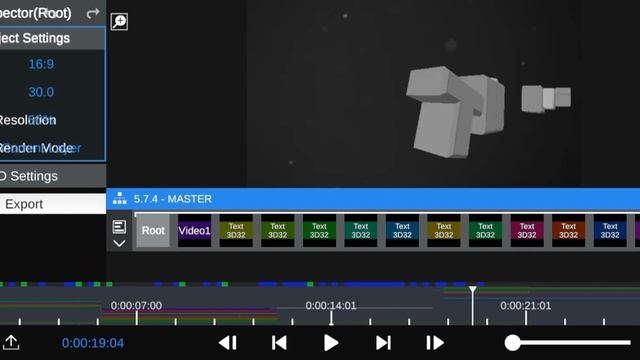This screenshot has width=640, height=360.
Task: Open the layer list panel icon
Action: click(119, 227)
